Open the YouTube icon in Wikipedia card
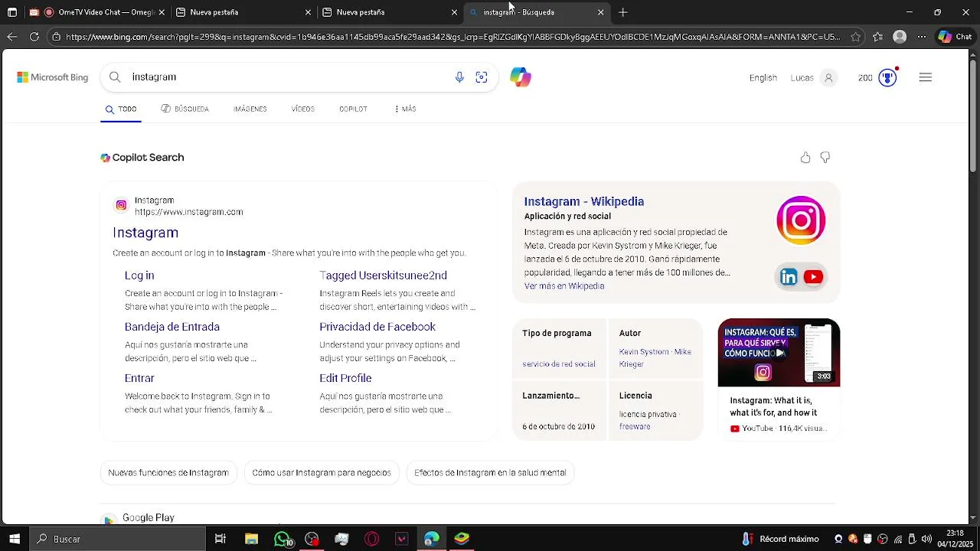Image resolution: width=980 pixels, height=551 pixels. [813, 277]
